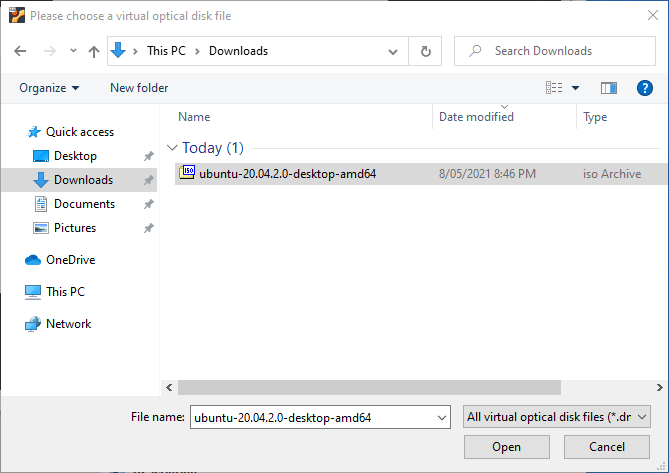Screen dimensions: 669x473
Task: Click the pin icon next to Desktop
Action: coord(148,157)
